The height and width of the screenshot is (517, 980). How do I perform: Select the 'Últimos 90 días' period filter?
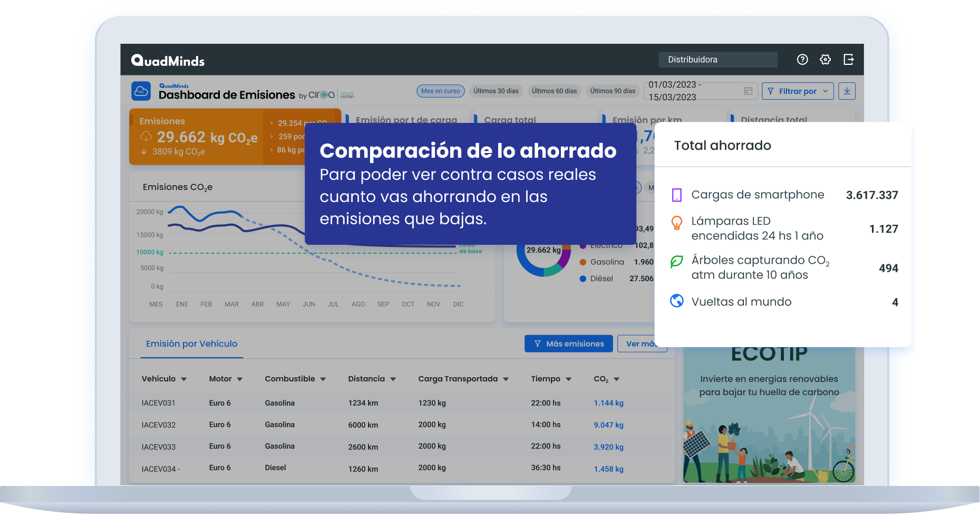[x=613, y=91]
